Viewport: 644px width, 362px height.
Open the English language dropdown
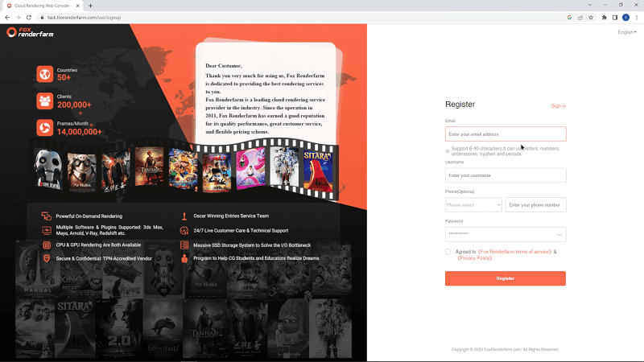pyautogui.click(x=626, y=32)
